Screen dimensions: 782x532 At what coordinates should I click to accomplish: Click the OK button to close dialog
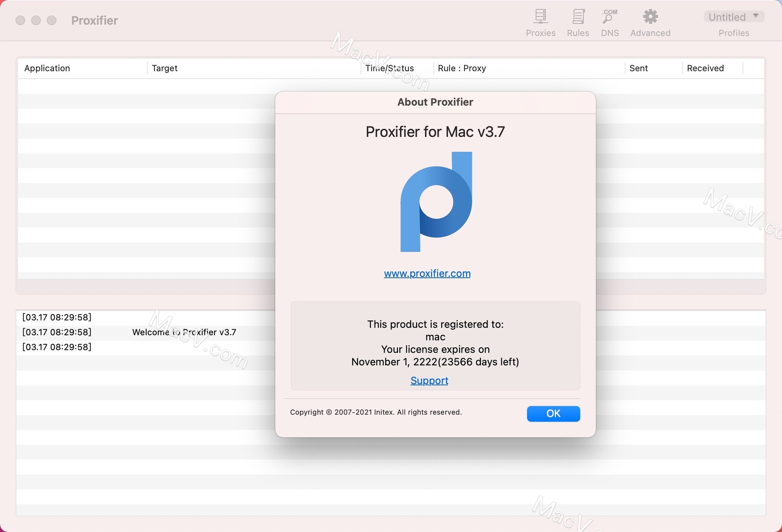pos(554,413)
